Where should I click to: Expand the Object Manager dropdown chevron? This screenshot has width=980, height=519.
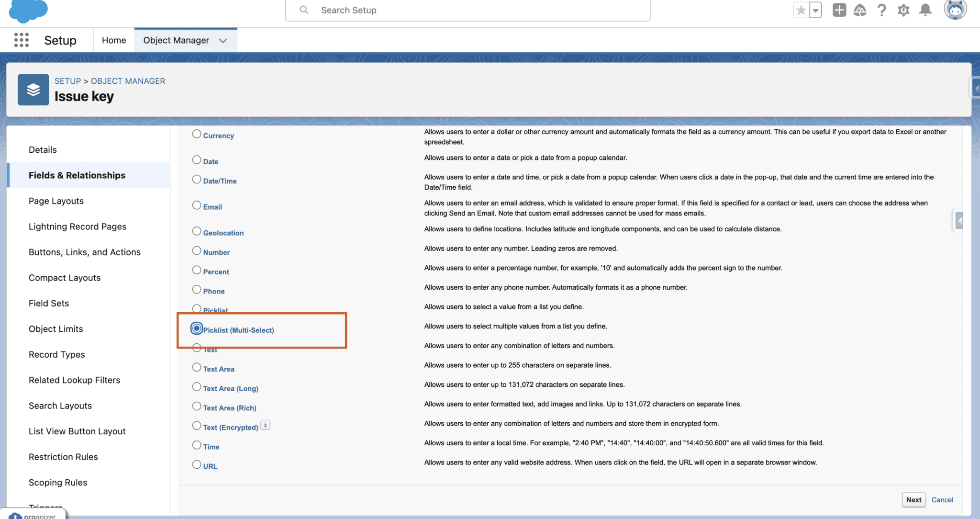223,41
